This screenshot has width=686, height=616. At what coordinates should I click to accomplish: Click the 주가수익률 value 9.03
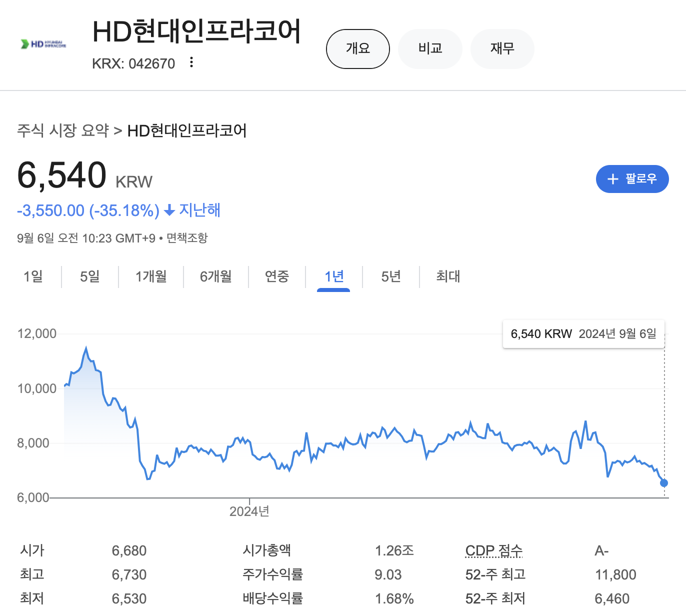click(x=388, y=575)
